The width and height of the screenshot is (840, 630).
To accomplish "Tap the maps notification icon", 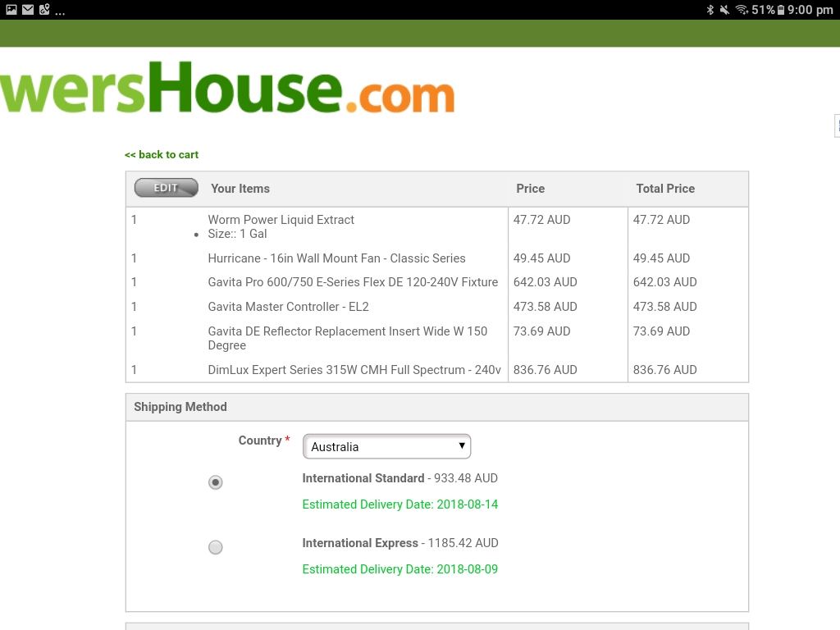I will [44, 9].
